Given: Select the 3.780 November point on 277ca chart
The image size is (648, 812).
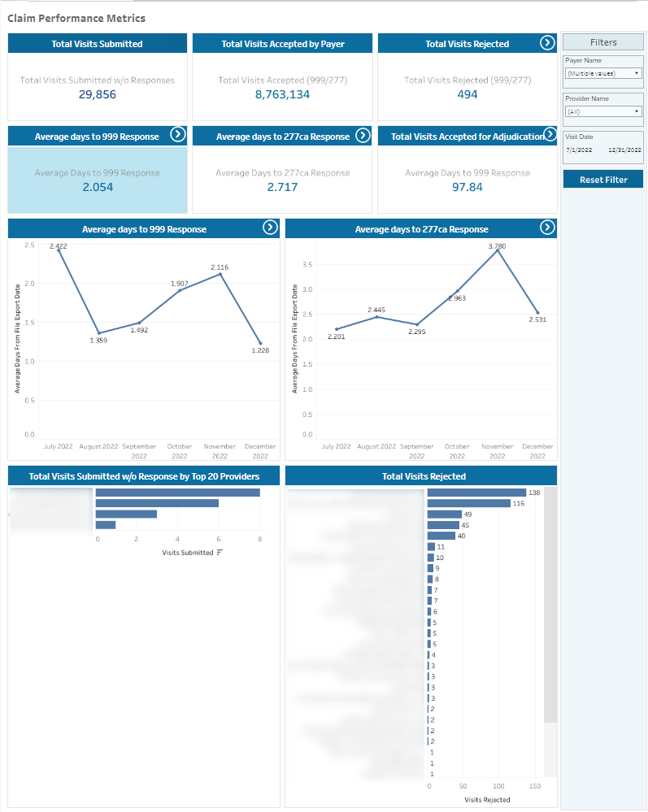Looking at the screenshot, I should click(498, 250).
